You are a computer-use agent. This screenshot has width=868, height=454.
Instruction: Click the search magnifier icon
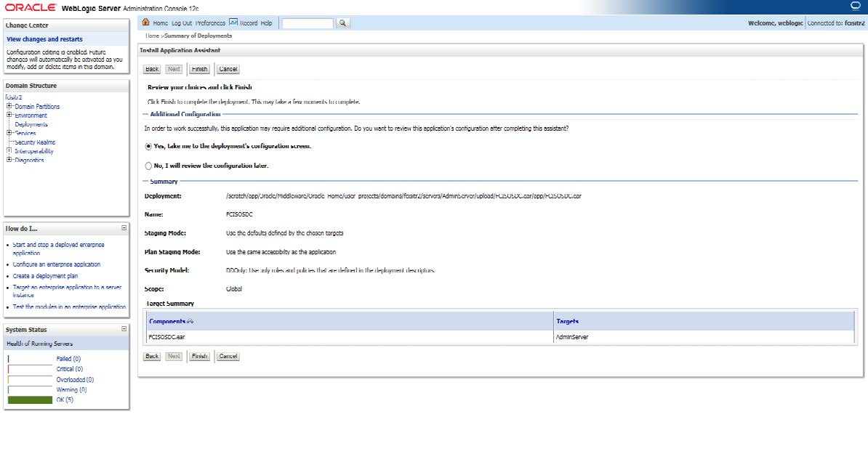342,23
